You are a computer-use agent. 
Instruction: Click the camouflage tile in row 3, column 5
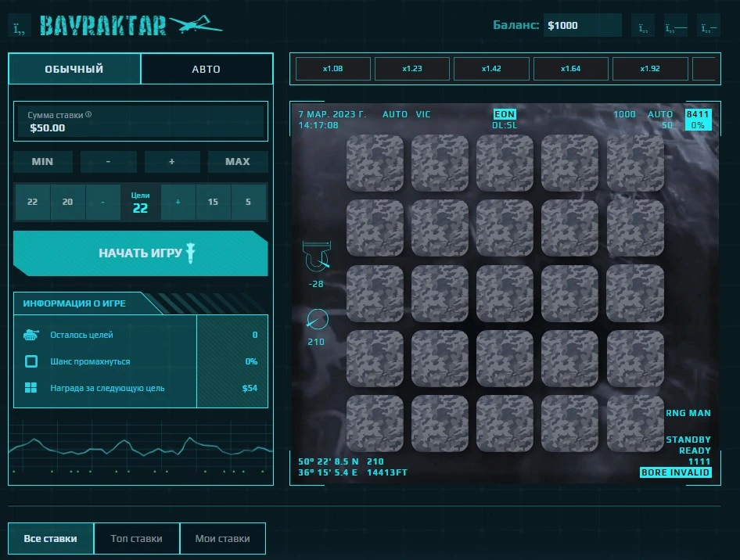[x=635, y=293]
